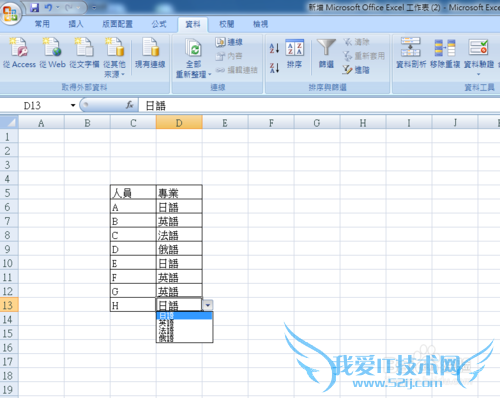Choose 法語 in the dropdown list
The height and width of the screenshot is (398, 500).
pos(184,330)
